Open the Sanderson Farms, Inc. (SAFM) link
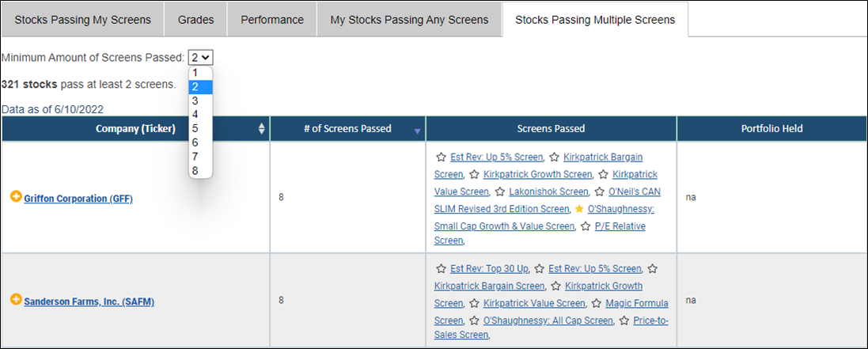Screen dimensions: 868x349 [x=89, y=302]
